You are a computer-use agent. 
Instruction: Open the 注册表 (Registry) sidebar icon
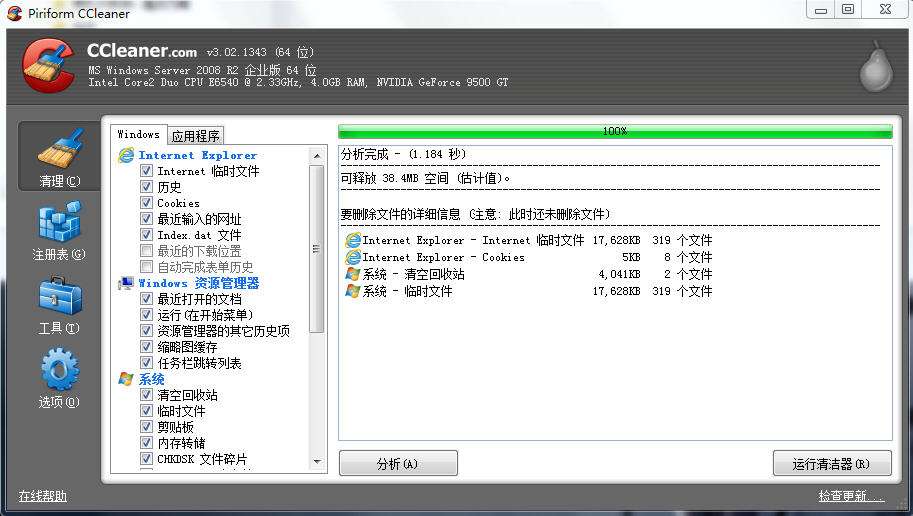point(59,225)
